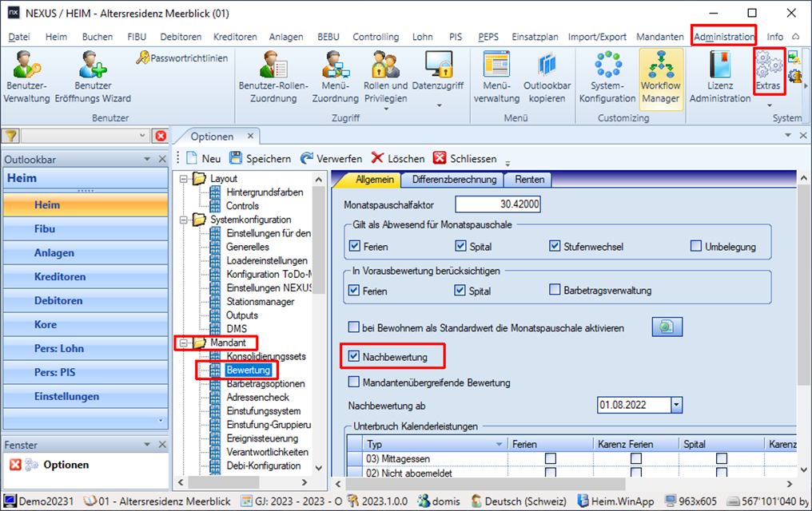Open the Datei menu
812x511 pixels.
tap(19, 37)
